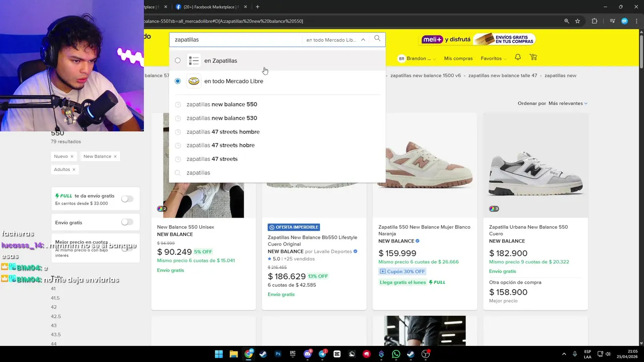Open the shopping cart icon
644x362 pixels.
coord(533,58)
